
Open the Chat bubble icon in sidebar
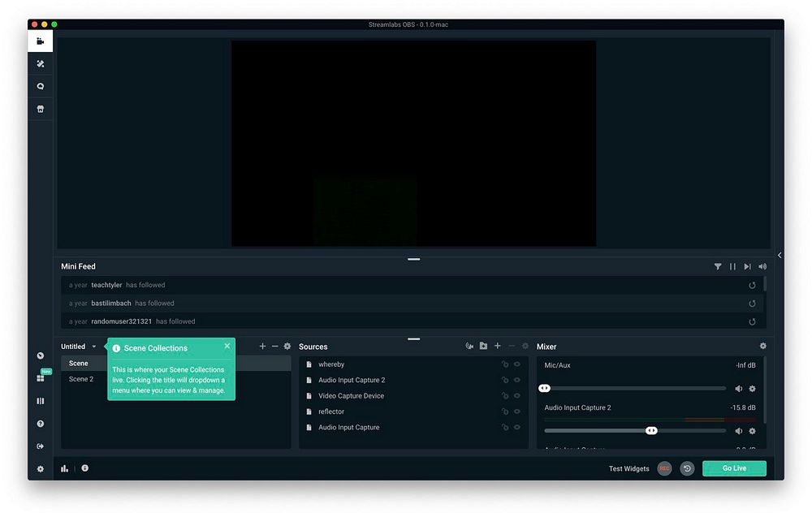tap(41, 86)
